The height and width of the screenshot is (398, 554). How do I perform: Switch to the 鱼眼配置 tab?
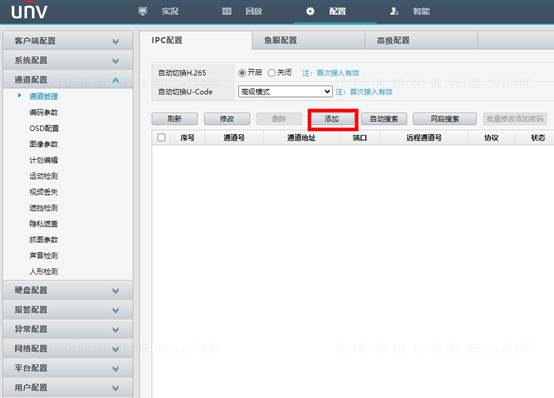point(308,40)
